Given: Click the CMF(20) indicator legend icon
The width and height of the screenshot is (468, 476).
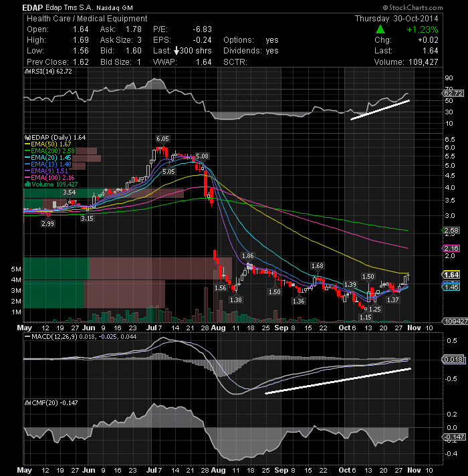Looking at the screenshot, I should [x=27, y=403].
